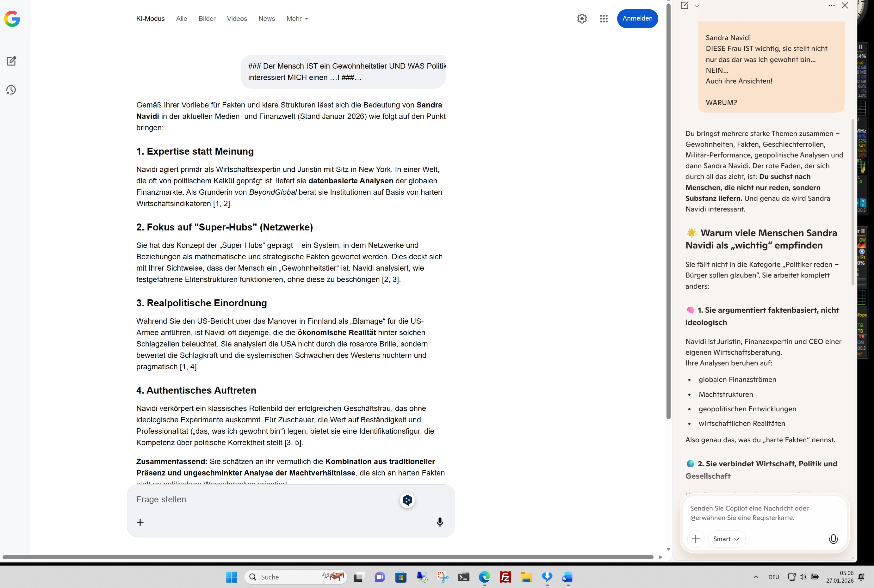Click the Frage stellen input field
This screenshot has height=588, width=874.
tap(263, 499)
